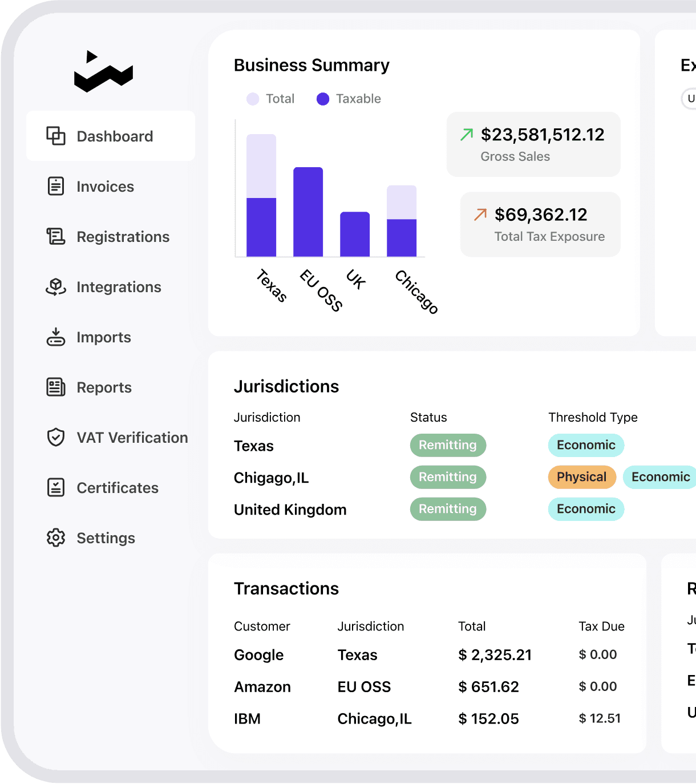Screen dimensions: 696x784
Task: Click the Customer column header
Action: [262, 626]
